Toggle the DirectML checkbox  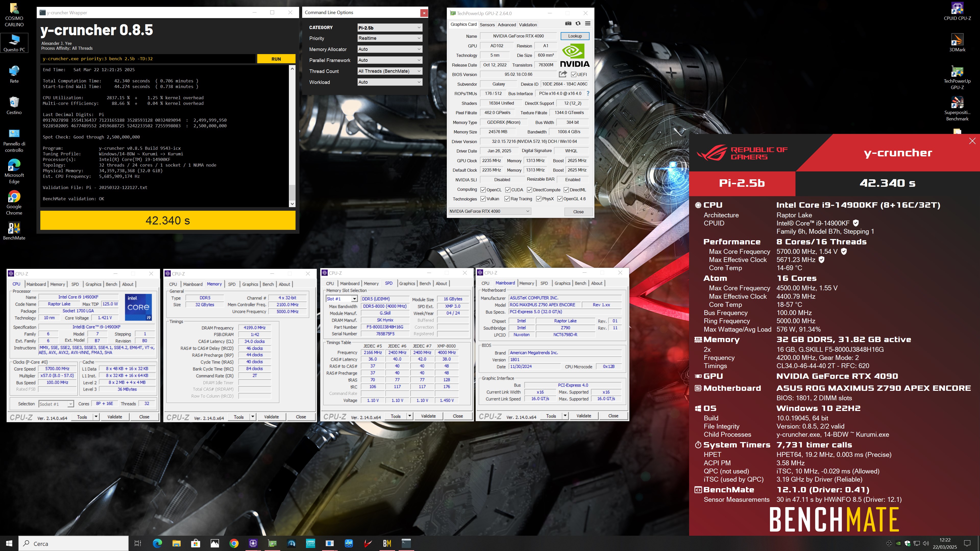567,190
